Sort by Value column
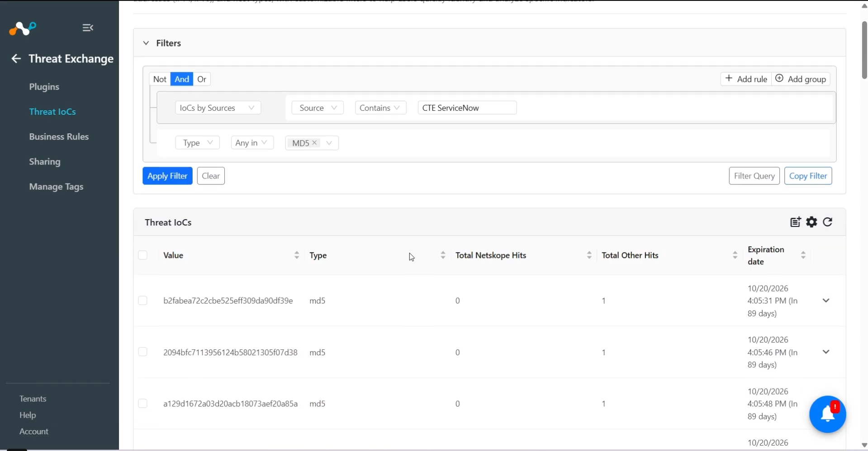 (x=297, y=255)
